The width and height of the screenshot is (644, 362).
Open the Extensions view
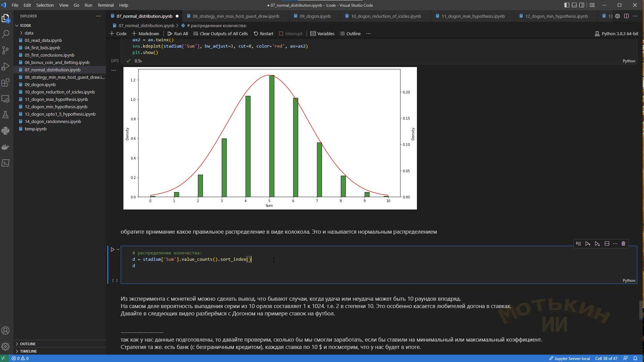click(x=5, y=82)
